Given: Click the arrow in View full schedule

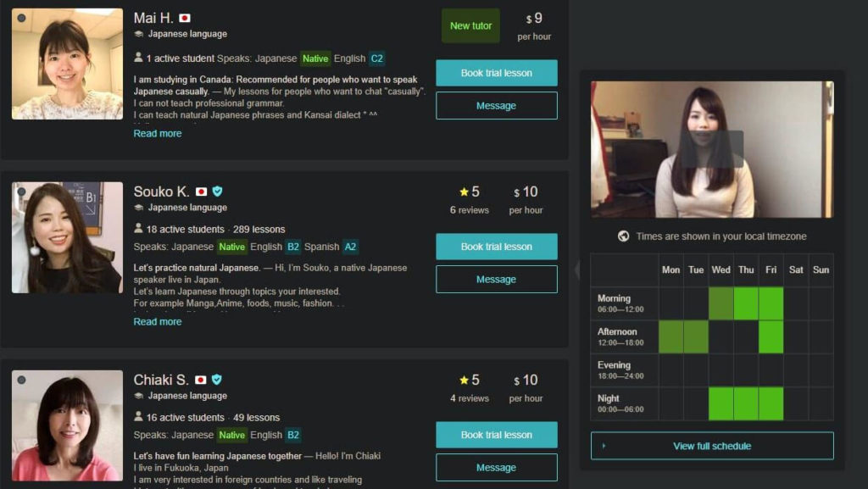Looking at the screenshot, I should pyautogui.click(x=604, y=446).
